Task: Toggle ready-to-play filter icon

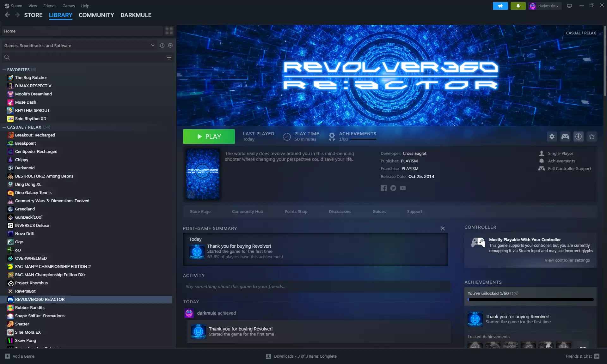Action: (170, 45)
